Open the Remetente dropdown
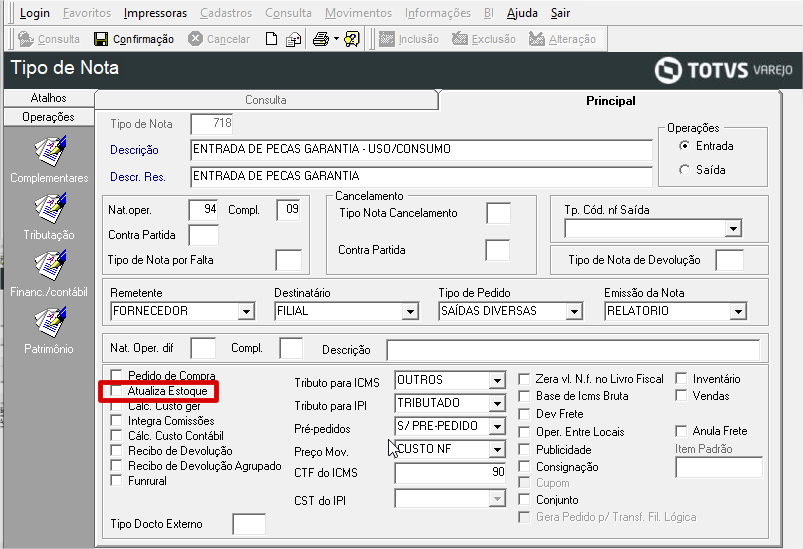 [x=246, y=311]
